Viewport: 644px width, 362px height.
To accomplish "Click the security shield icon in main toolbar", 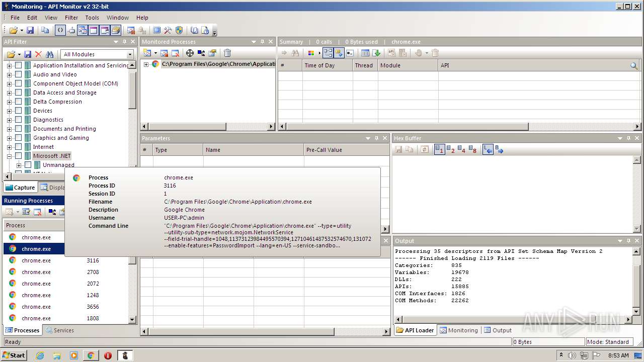I will click(179, 30).
